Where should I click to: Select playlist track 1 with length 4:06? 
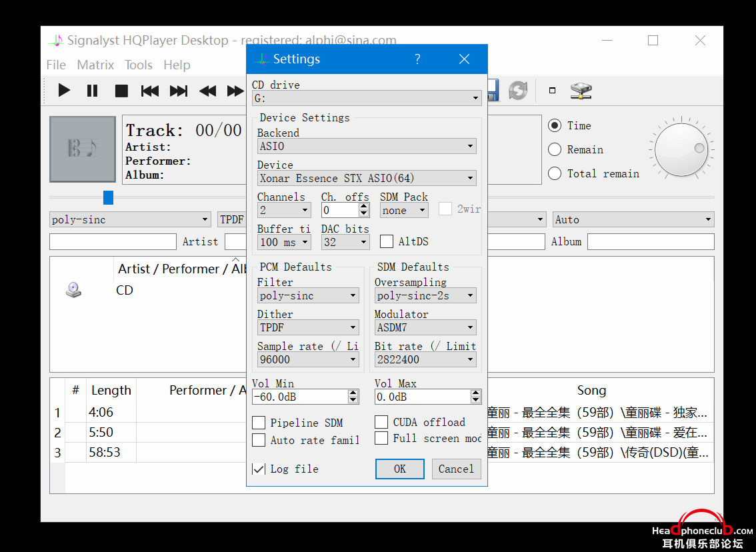[x=382, y=413]
